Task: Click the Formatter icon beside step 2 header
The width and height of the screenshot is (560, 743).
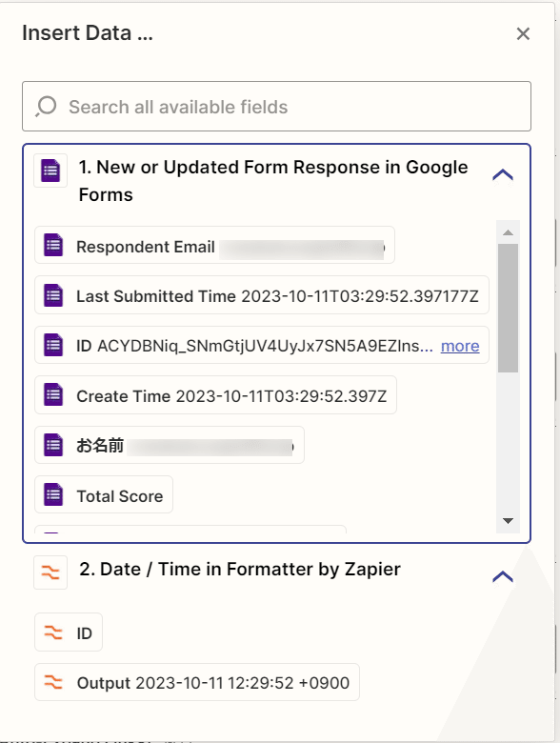Action: tap(50, 572)
